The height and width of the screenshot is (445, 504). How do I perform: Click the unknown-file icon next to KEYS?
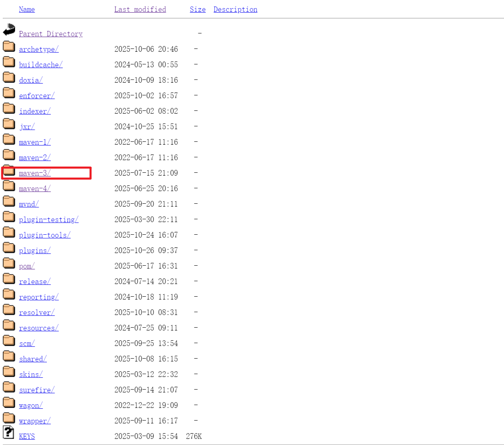point(9,432)
